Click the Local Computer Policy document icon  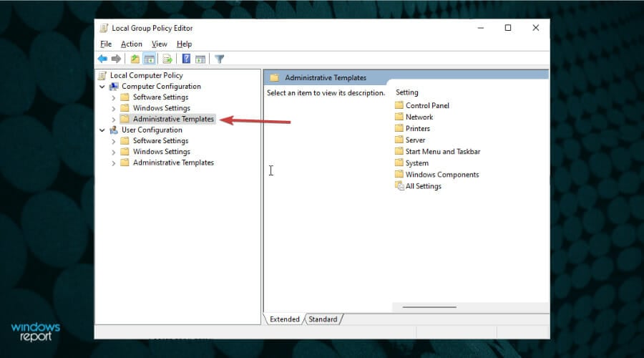pos(102,75)
